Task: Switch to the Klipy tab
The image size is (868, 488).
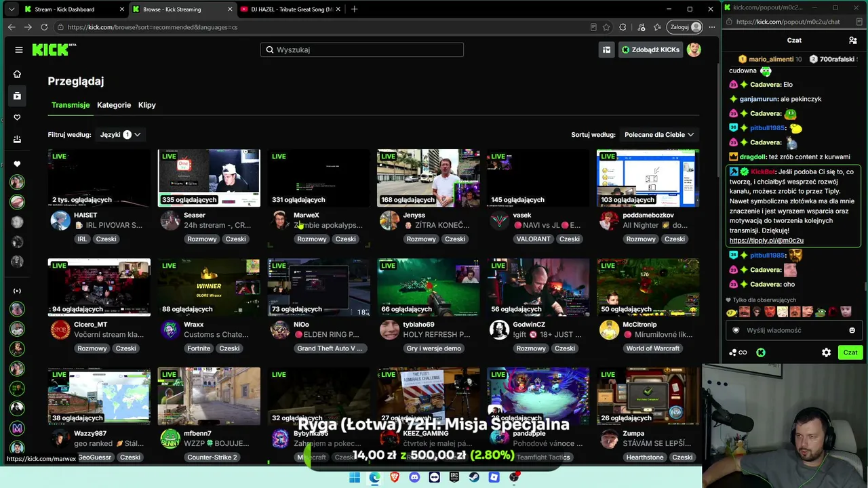Action: pos(147,105)
